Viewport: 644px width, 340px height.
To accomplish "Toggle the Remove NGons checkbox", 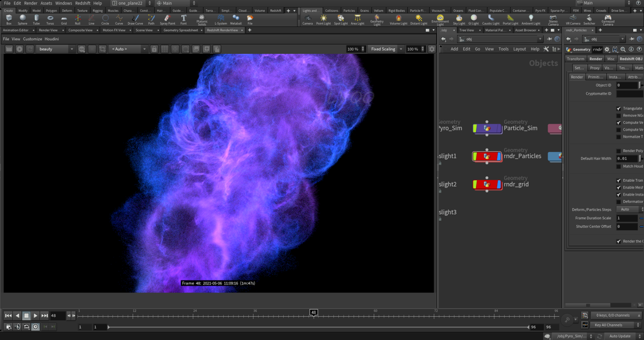I will pos(619,116).
